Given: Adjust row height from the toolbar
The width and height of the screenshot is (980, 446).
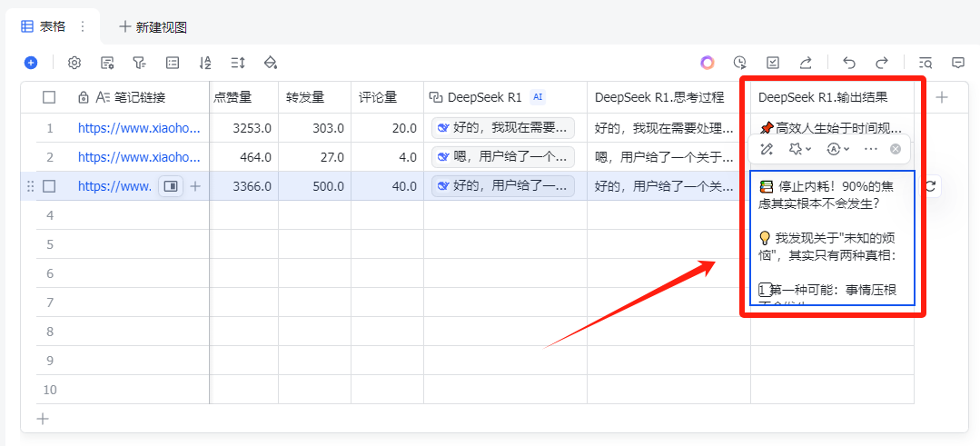Looking at the screenshot, I should pyautogui.click(x=238, y=63).
